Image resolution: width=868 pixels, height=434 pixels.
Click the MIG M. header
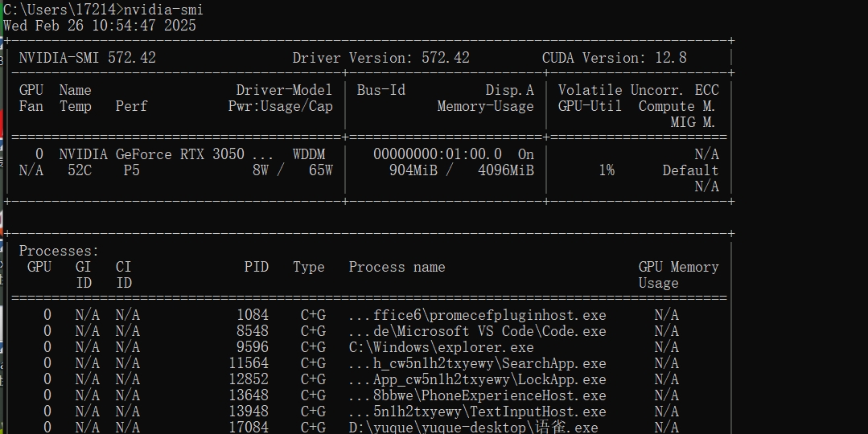coord(693,122)
